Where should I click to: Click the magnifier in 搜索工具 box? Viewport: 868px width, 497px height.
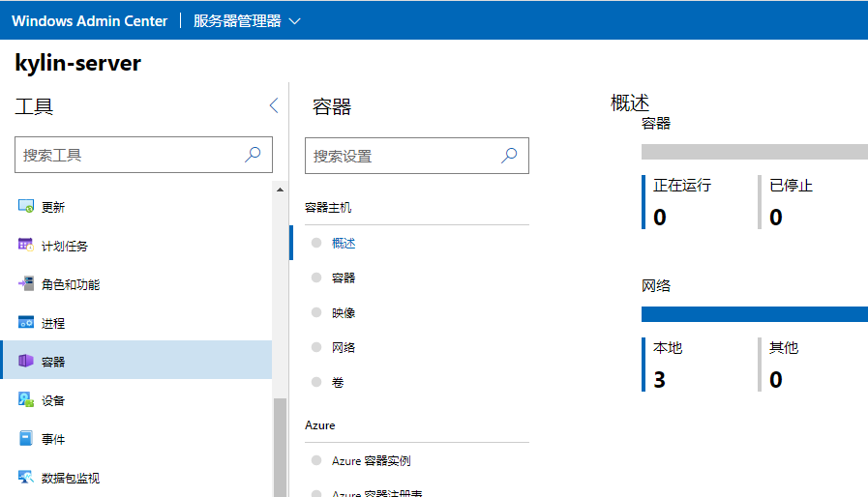pos(253,155)
